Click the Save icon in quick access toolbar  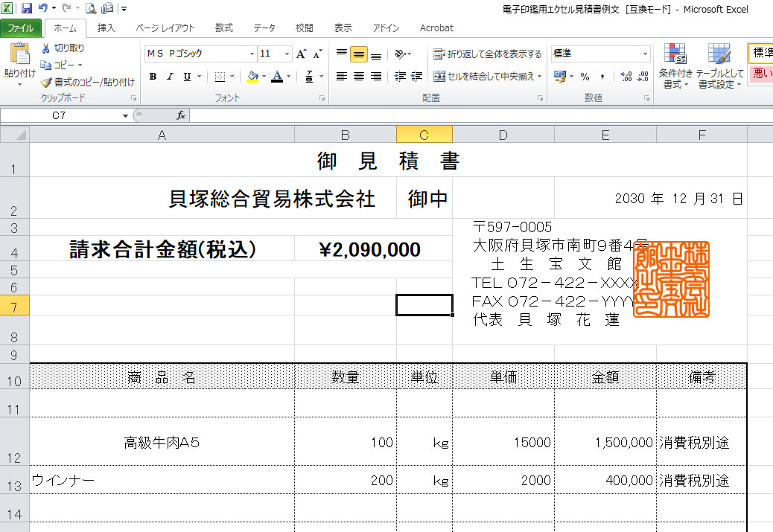[27, 8]
